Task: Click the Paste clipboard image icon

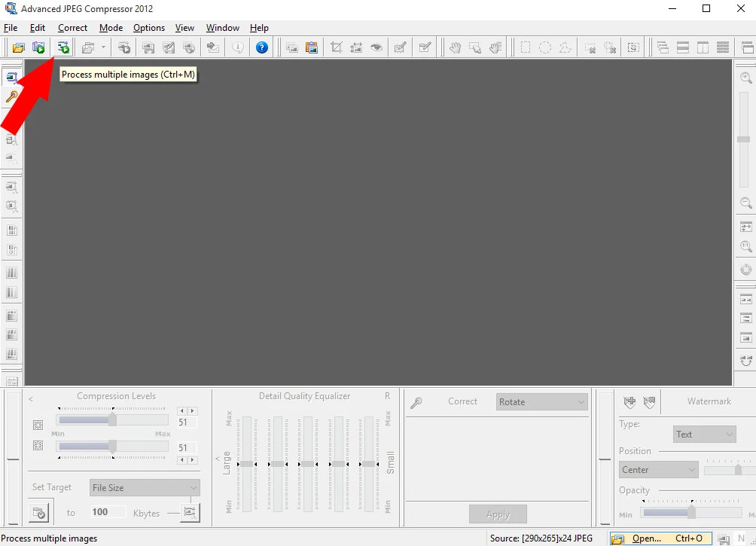Action: point(312,47)
